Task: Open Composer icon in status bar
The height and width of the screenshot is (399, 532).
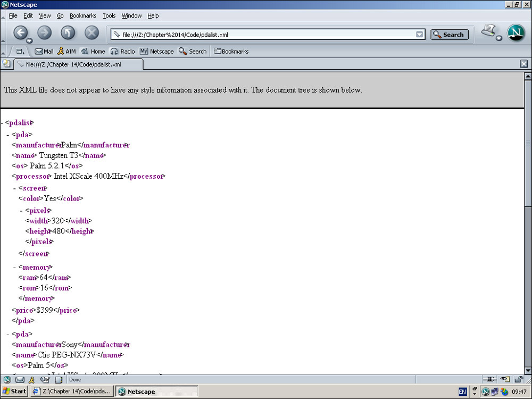Action: 45,380
